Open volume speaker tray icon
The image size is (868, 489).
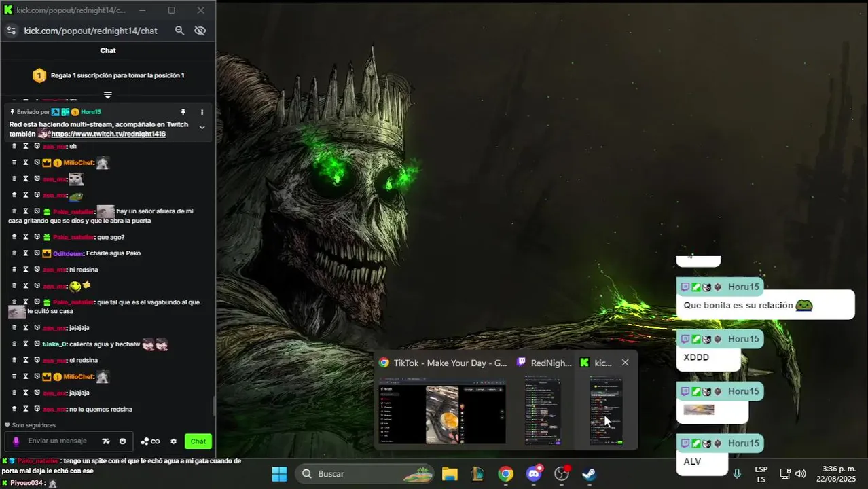(x=801, y=473)
